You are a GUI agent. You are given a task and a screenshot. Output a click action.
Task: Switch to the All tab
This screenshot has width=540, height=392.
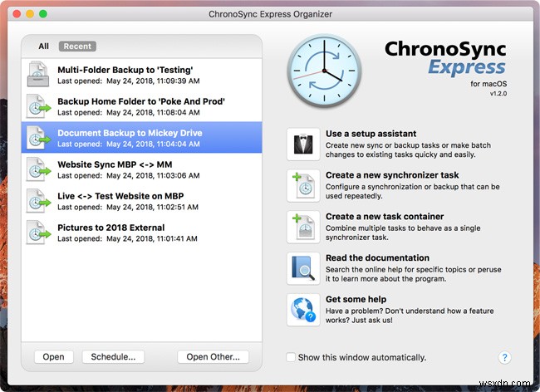pos(43,47)
